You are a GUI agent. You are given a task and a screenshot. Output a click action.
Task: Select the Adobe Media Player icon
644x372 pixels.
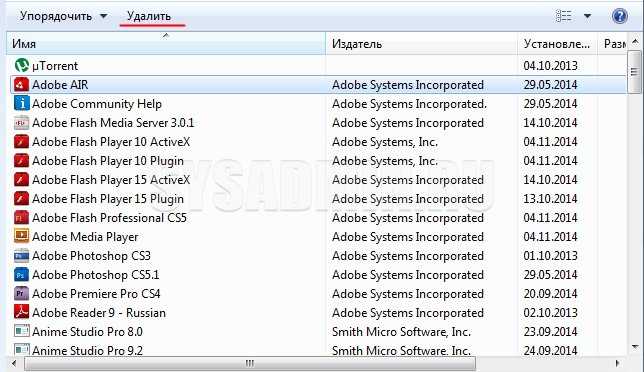coord(21,236)
